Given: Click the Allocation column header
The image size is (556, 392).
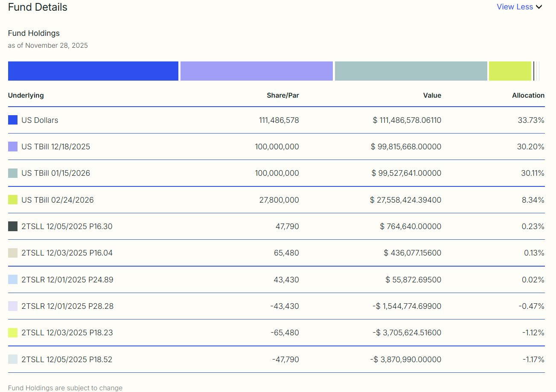Looking at the screenshot, I should (528, 96).
